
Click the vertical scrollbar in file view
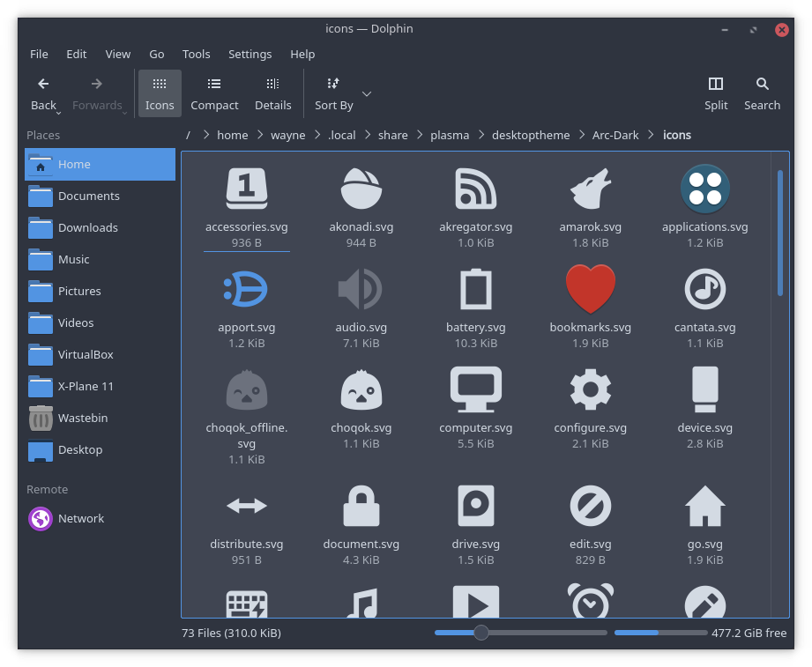779,233
